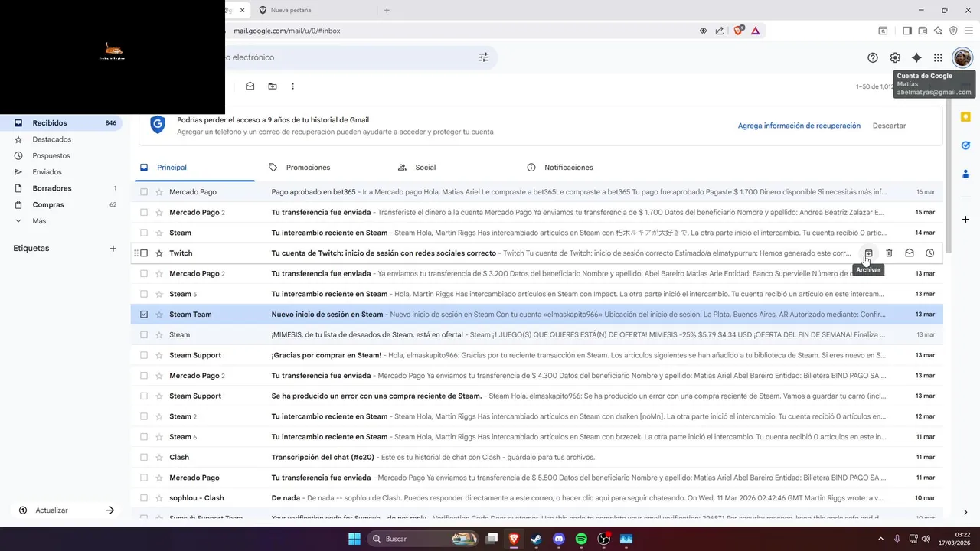
Task: Switch to the Social tab
Action: pyautogui.click(x=425, y=168)
